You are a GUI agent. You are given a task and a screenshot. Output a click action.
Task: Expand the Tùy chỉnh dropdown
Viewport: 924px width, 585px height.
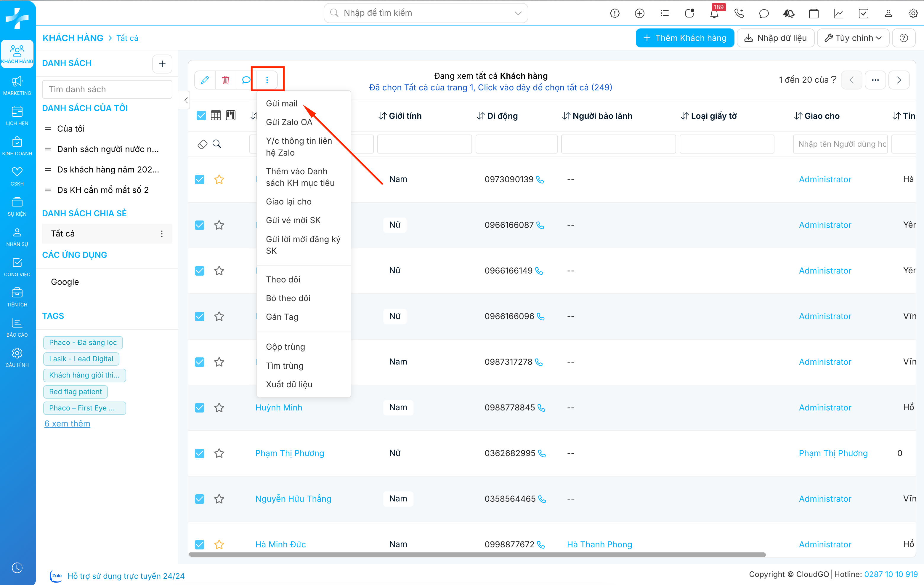[854, 38]
